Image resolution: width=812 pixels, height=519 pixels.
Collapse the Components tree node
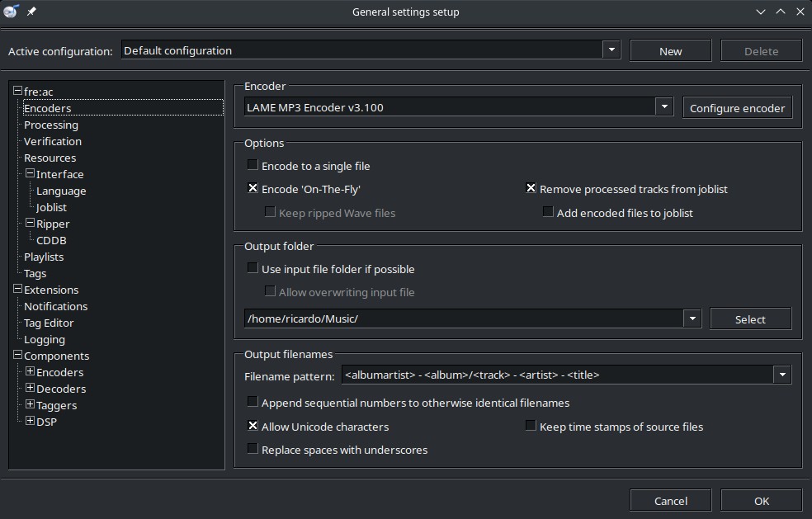click(17, 355)
